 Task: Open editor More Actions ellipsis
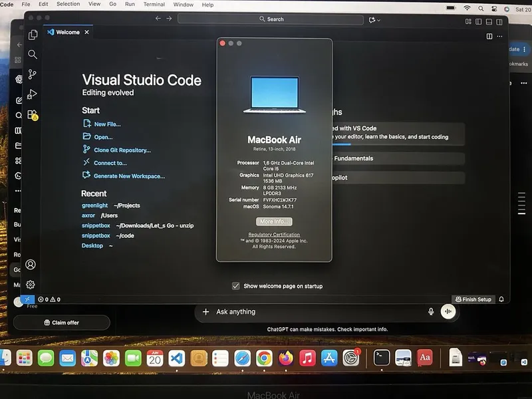(499, 36)
